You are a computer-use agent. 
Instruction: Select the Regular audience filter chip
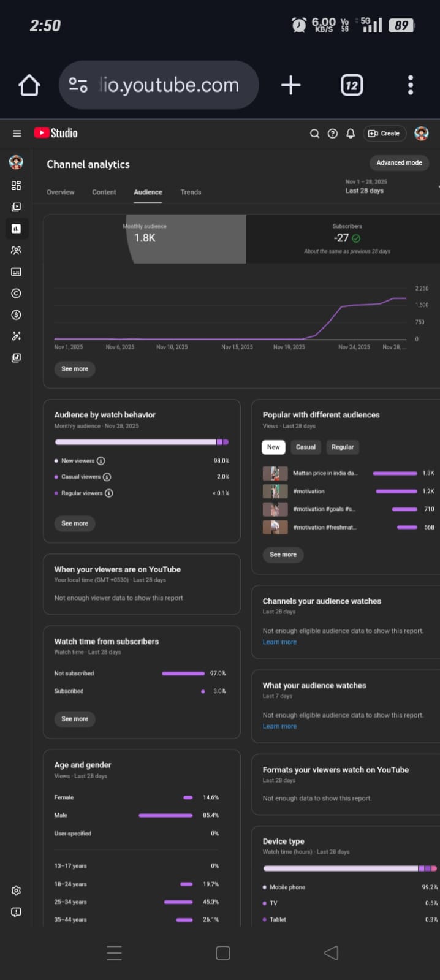click(x=343, y=447)
